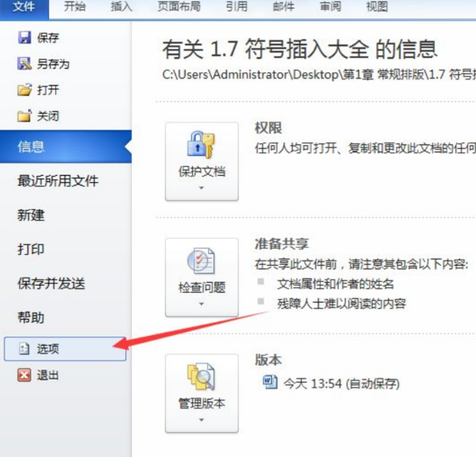Click the Save floppy disk icon
This screenshot has height=457, width=476.
25,38
